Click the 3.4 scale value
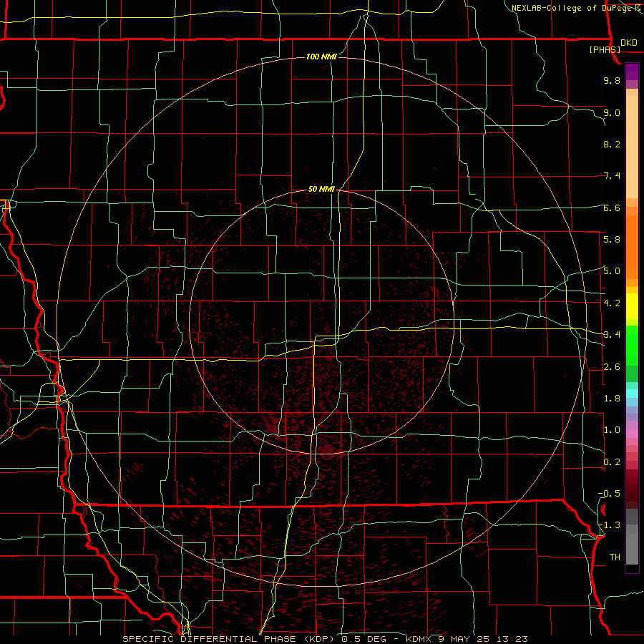 tap(612, 335)
